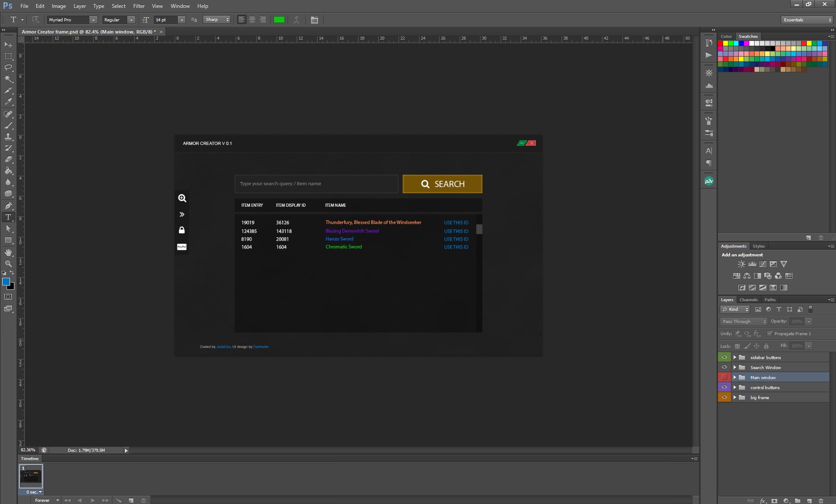Select the Eraser tool

pyautogui.click(x=8, y=159)
